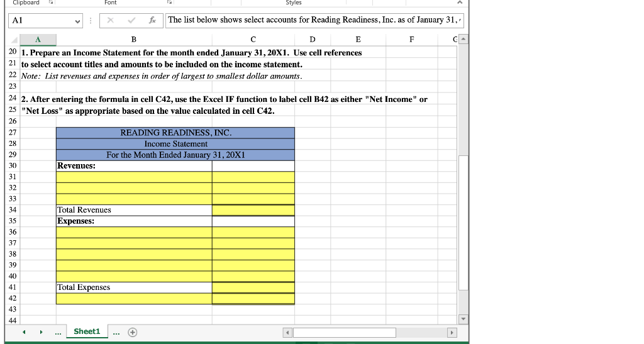Click the italic Note about listing revenues
The width and height of the screenshot is (644, 344).
tap(162, 76)
